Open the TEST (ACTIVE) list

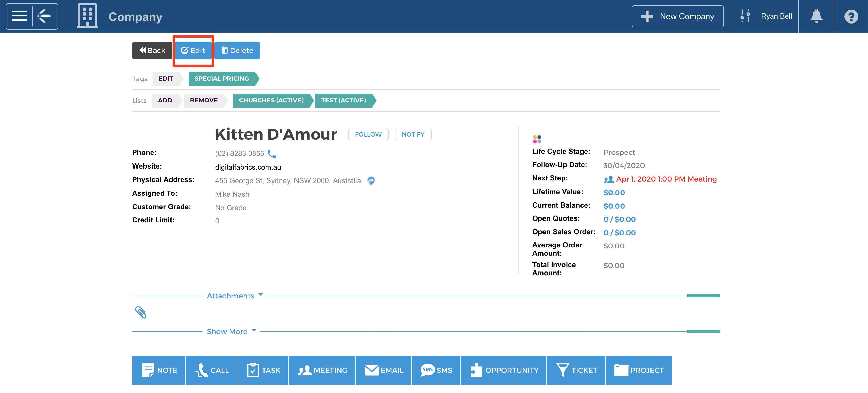point(346,101)
